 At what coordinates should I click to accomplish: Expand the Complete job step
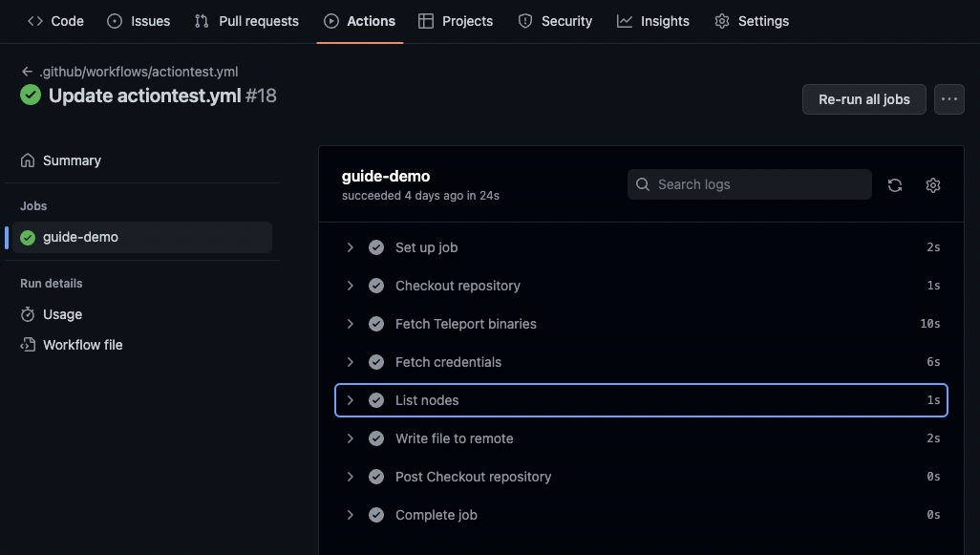pos(351,514)
